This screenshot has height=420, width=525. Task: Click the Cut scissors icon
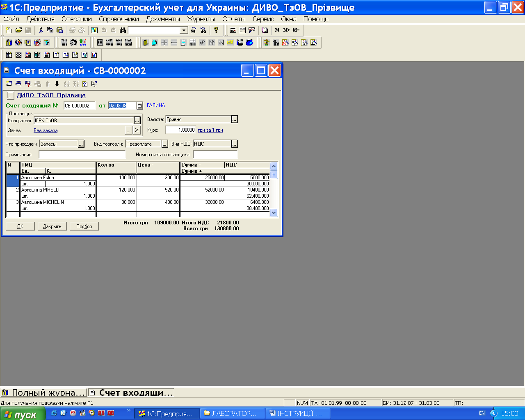(x=41, y=30)
